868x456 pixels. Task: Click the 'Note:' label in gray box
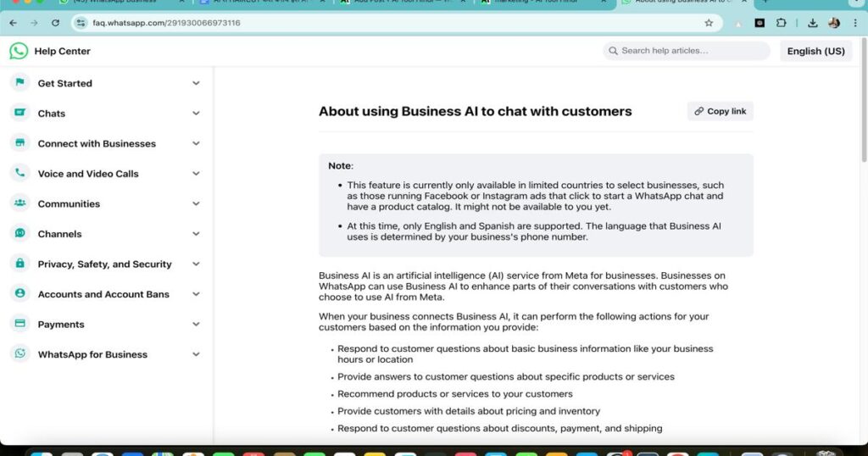pos(341,165)
